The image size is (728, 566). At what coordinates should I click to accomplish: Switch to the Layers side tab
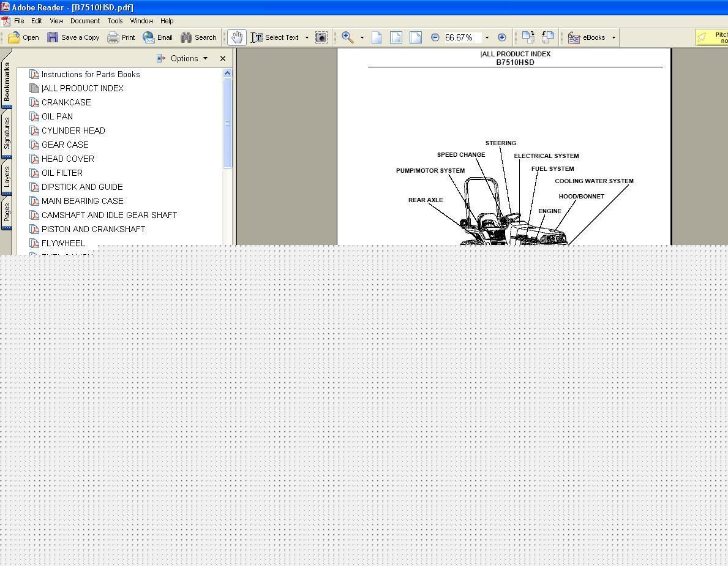pyautogui.click(x=7, y=178)
